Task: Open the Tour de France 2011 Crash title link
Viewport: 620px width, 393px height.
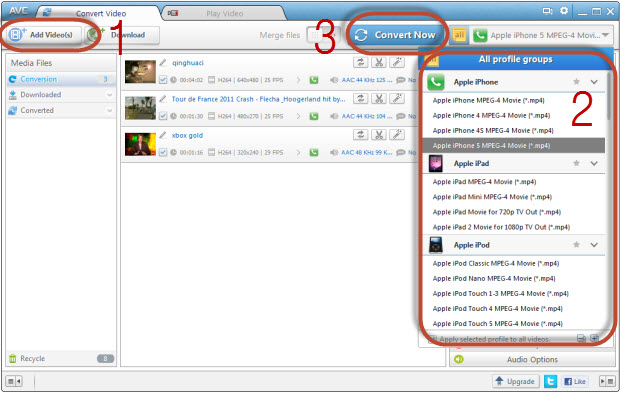Action: coord(258,99)
